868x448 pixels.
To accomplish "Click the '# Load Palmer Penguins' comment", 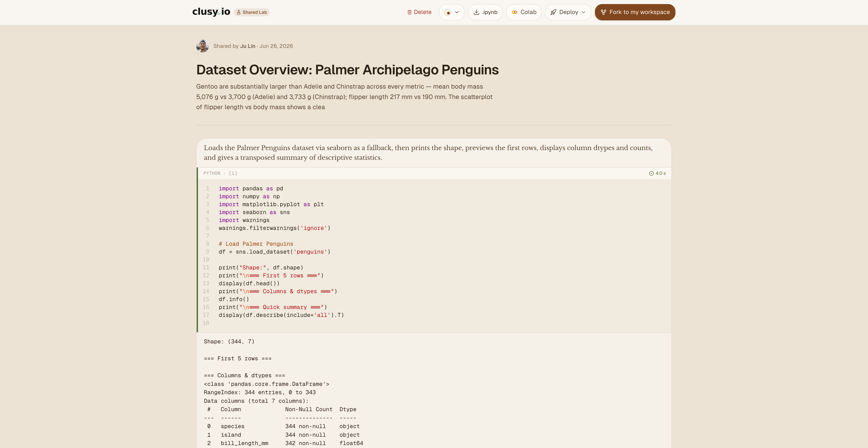I will click(256, 244).
